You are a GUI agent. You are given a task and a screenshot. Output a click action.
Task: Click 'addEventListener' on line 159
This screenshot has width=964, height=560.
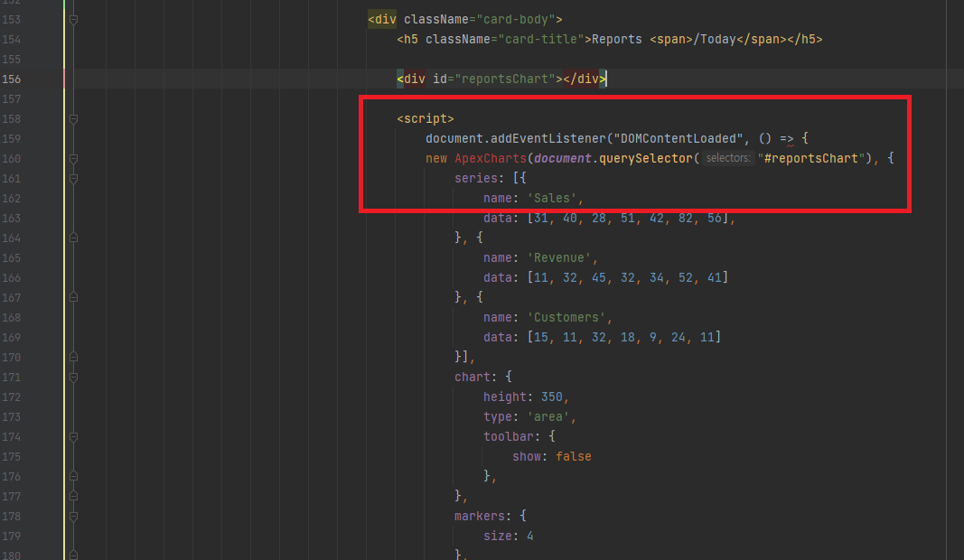548,138
